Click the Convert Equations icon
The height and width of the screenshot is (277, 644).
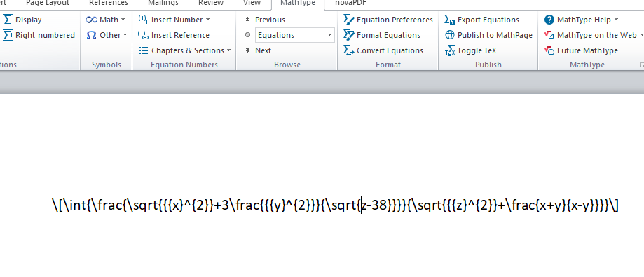click(349, 50)
